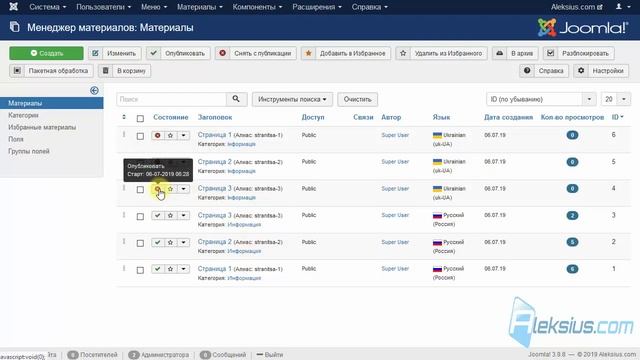Sort by Заголовок column header
This screenshot has height=360, width=640.
pyautogui.click(x=215, y=117)
